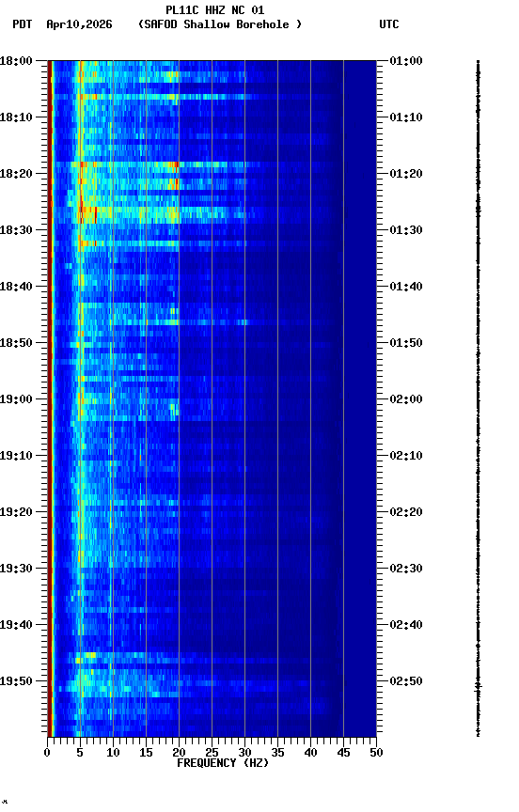Image resolution: width=519 pixels, height=812 pixels.
Task: Click the 15 Hz frequency axis label
Action: point(146,753)
